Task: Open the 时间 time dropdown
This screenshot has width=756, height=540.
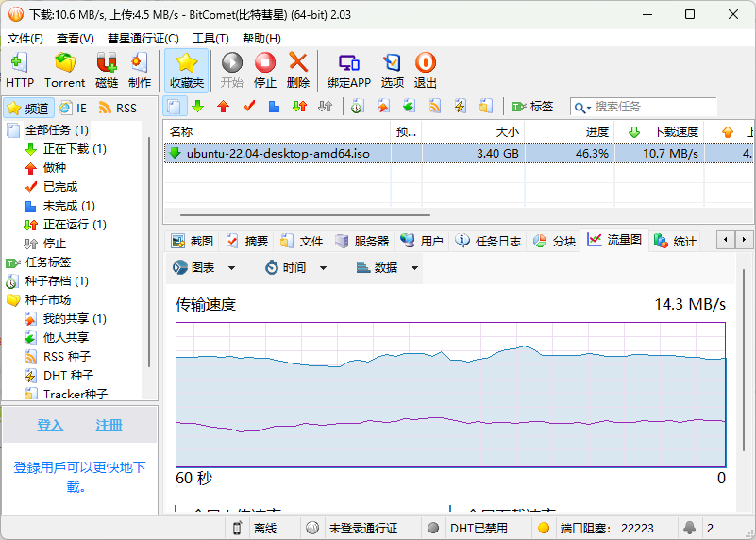Action: 296,267
